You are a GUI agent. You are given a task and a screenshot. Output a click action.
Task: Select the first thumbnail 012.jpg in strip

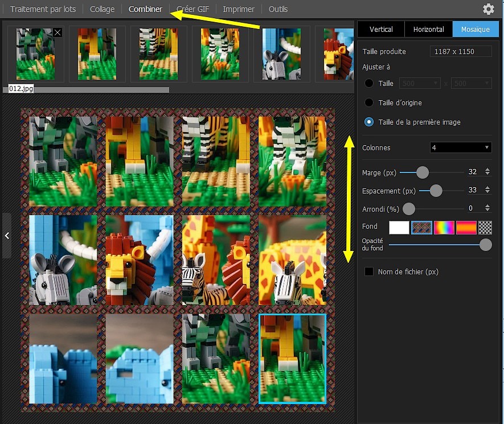[36, 54]
